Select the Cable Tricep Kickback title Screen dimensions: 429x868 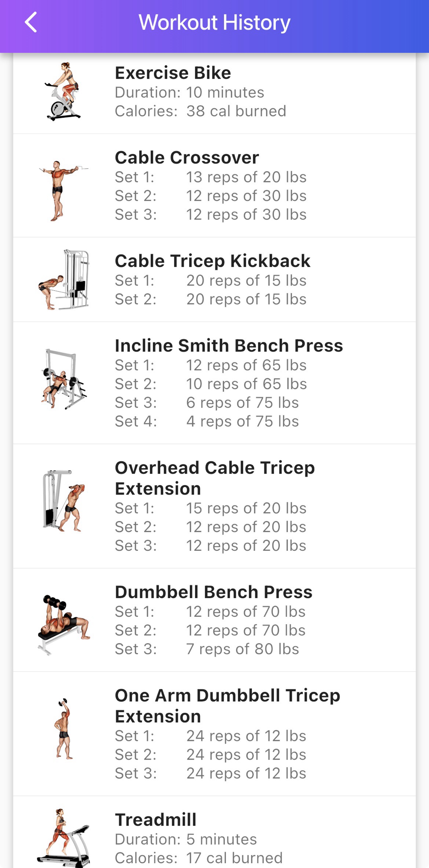tap(212, 261)
